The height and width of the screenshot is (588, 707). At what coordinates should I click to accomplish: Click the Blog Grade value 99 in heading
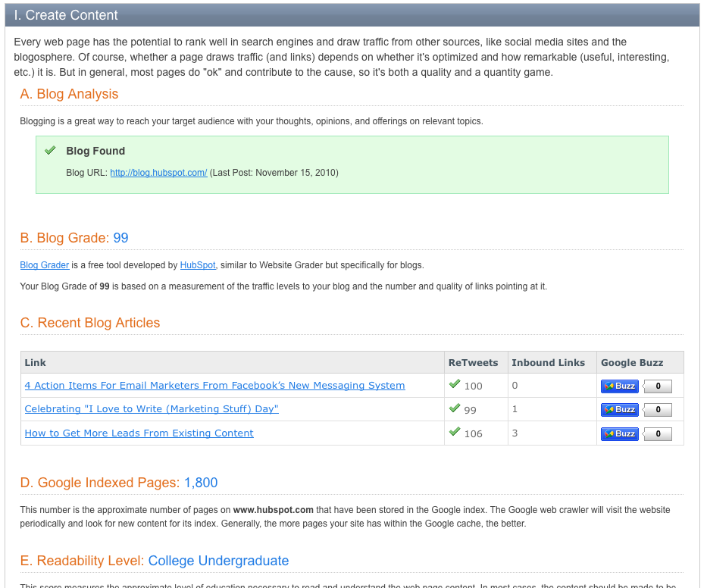click(x=120, y=238)
